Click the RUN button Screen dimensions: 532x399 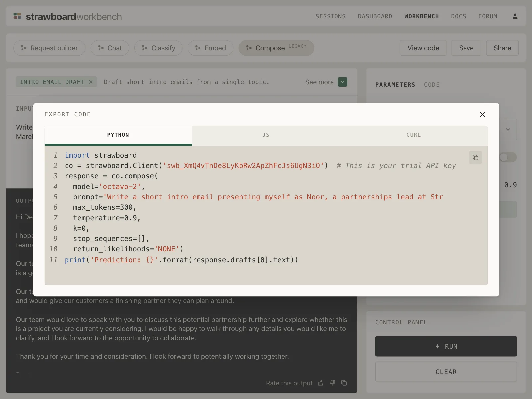[446, 346]
